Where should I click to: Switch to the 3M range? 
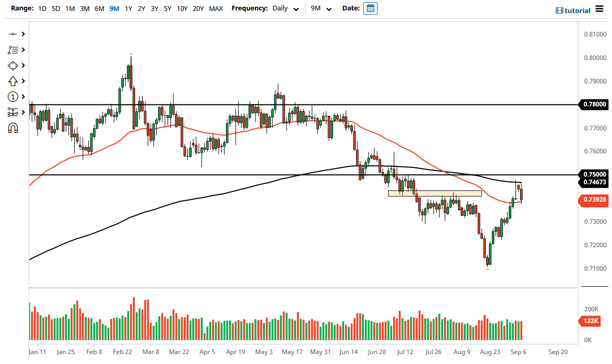pyautogui.click(x=85, y=8)
